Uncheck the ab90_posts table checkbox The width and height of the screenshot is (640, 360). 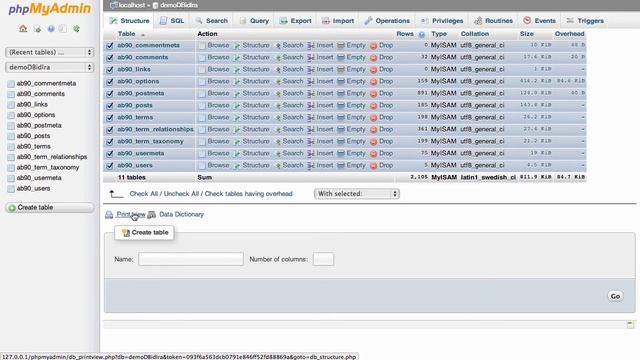point(110,106)
